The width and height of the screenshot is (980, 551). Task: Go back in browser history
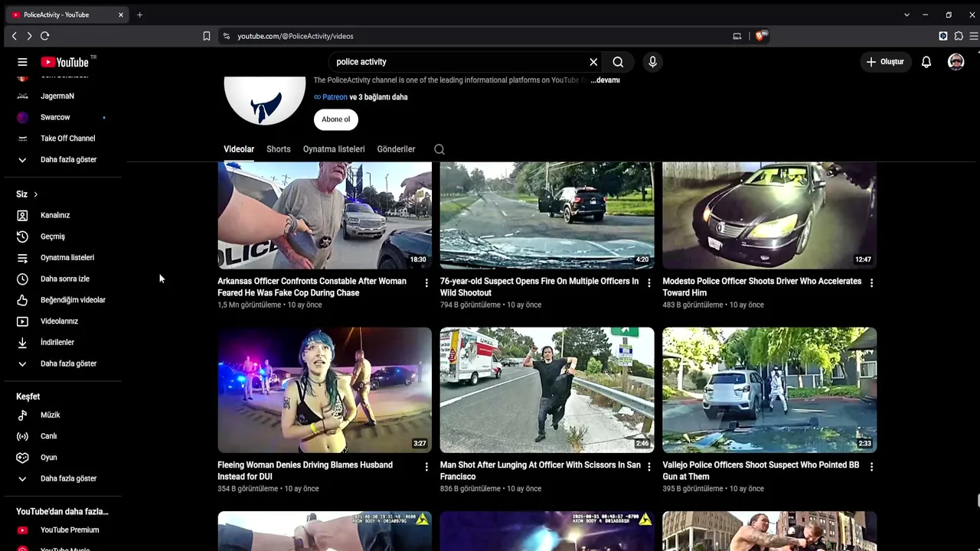click(14, 36)
